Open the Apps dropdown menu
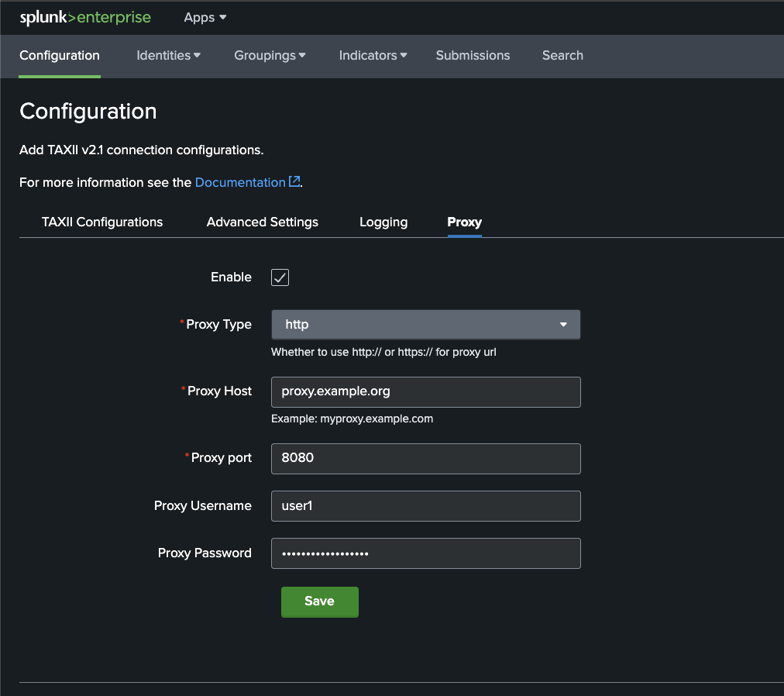This screenshot has height=696, width=784. 204,17
